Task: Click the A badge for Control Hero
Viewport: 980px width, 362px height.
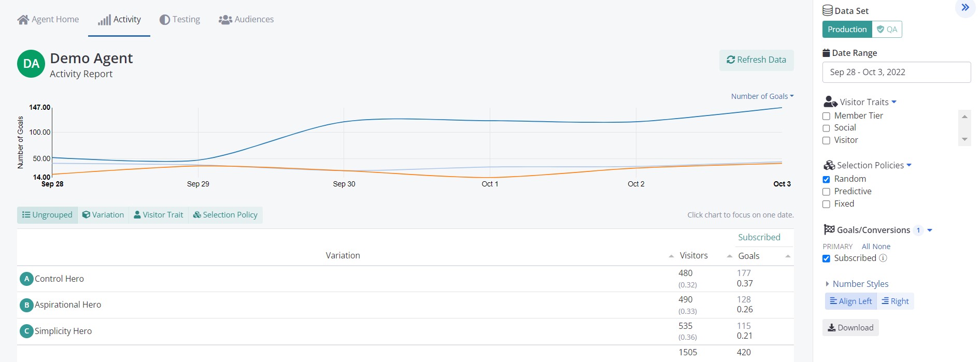Action: click(x=26, y=279)
